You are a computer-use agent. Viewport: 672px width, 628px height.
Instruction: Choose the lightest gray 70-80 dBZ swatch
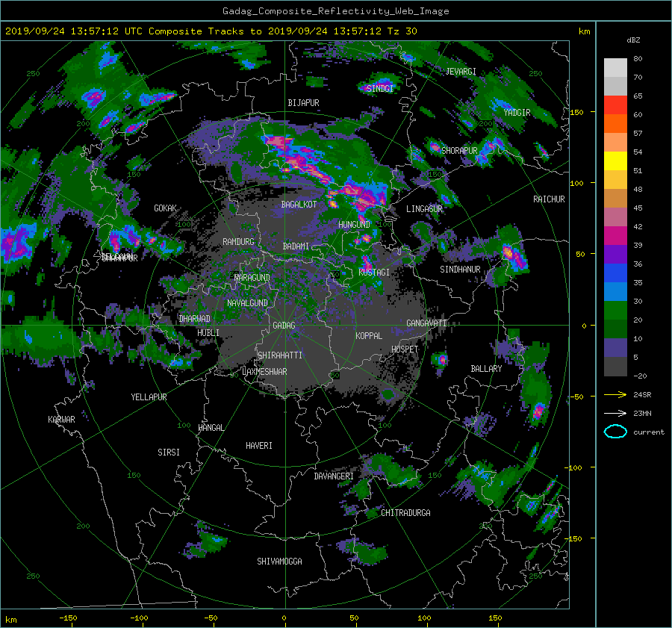[x=615, y=68]
